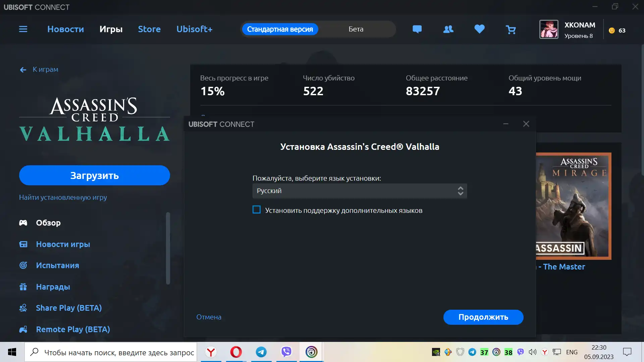This screenshot has height=362, width=644.
Task: Switch the ENG input language indicator
Action: [572, 352]
